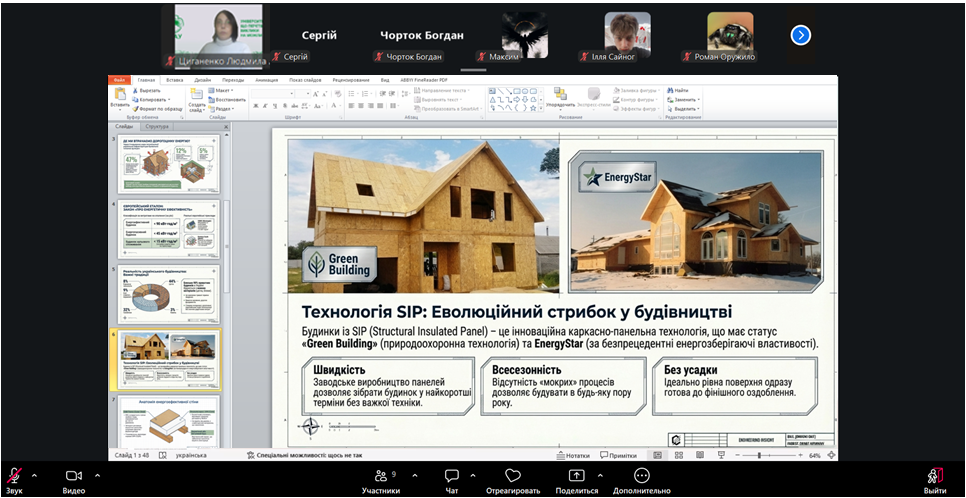Image resolution: width=966 pixels, height=498 pixels.
Task: Click Создать слайд new slide icon
Action: pyautogui.click(x=197, y=94)
